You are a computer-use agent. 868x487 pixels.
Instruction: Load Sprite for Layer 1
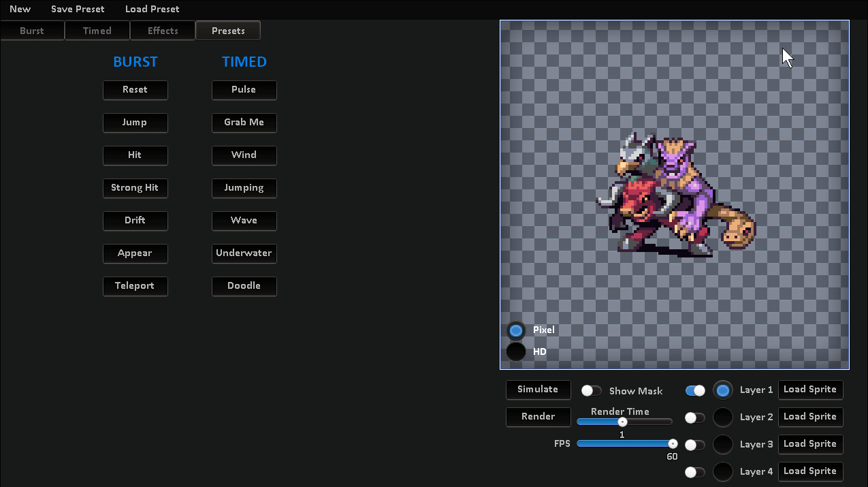click(810, 390)
